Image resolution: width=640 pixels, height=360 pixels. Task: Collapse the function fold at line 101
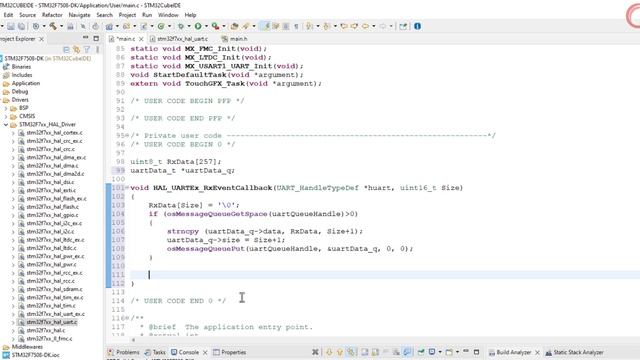click(127, 188)
